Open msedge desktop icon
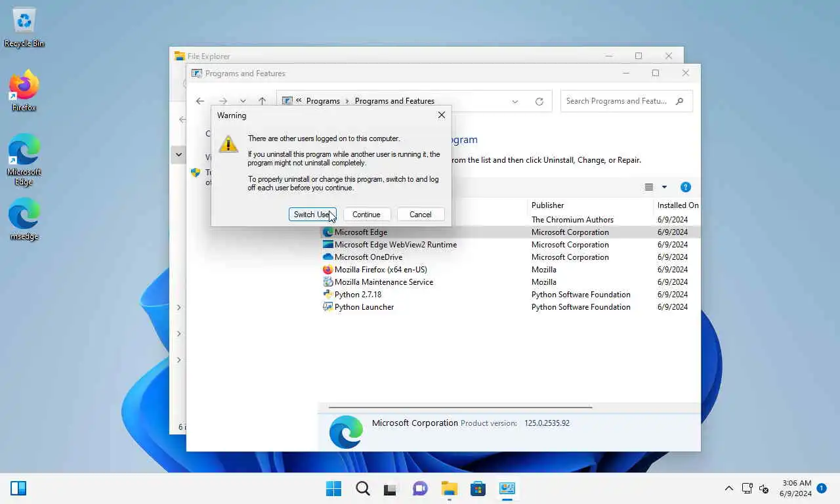Viewport: 840px width, 504px height. click(24, 219)
